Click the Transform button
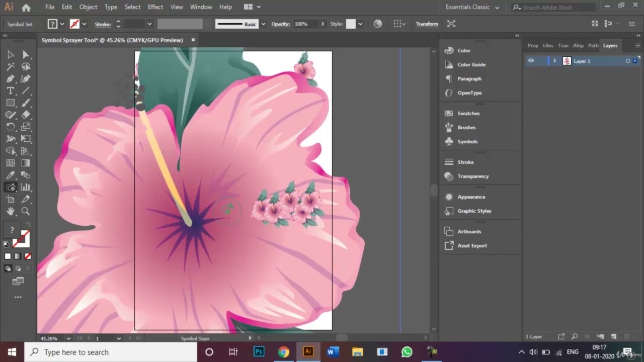 pyautogui.click(x=427, y=24)
